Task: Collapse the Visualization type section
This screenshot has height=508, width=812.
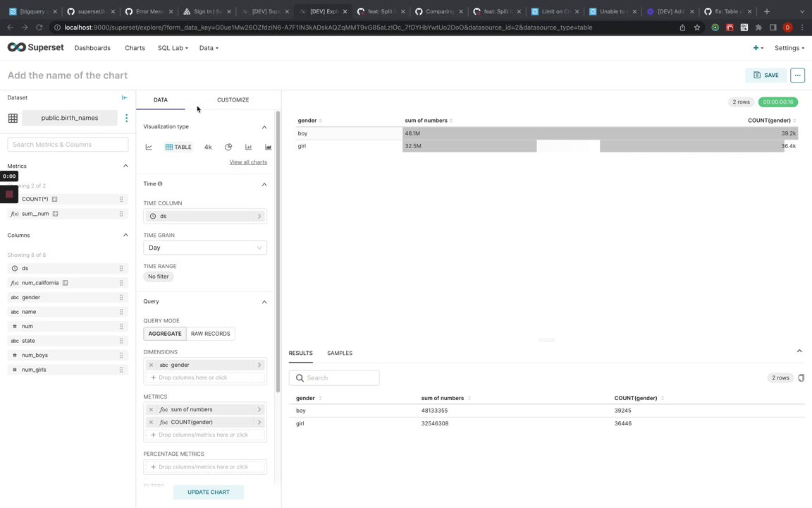Action: [x=264, y=127]
